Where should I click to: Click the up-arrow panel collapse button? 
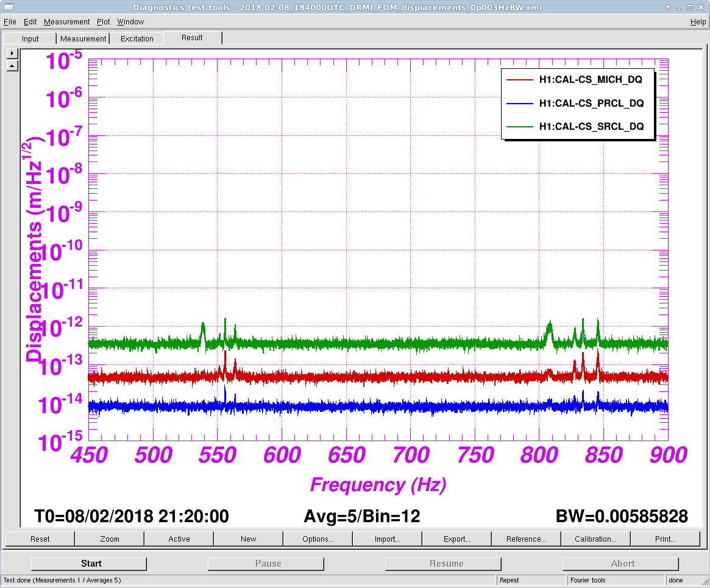[12, 65]
